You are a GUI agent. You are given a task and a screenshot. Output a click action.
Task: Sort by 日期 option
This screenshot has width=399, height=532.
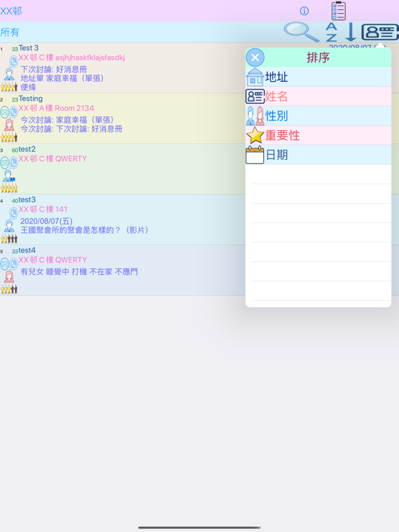(318, 155)
